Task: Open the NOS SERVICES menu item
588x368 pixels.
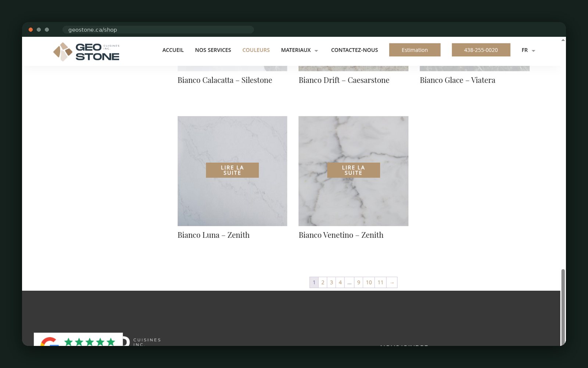Action: point(213,50)
